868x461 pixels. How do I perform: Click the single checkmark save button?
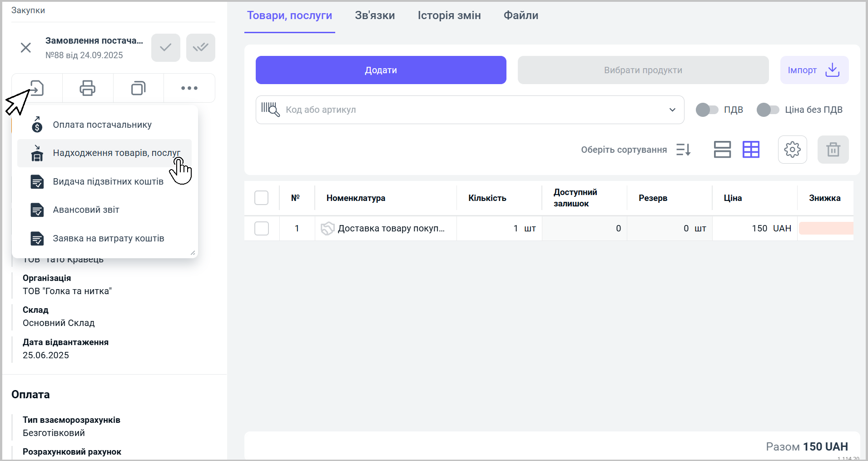pos(166,47)
